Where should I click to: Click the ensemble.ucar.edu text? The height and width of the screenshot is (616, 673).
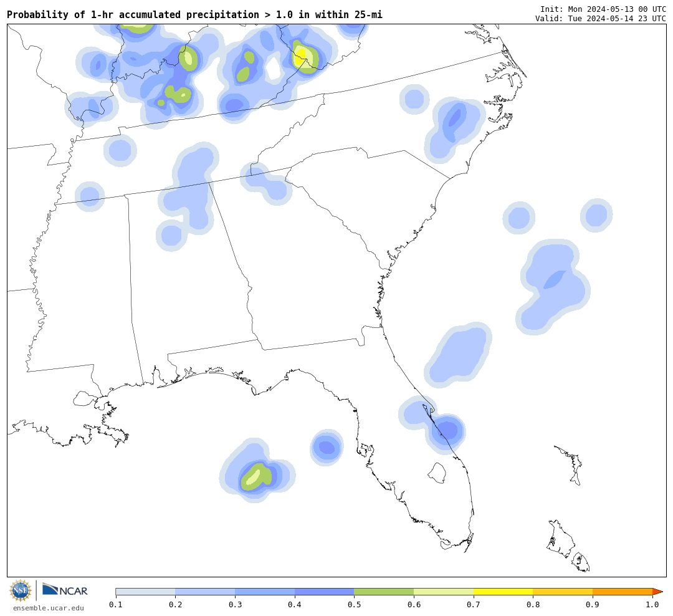point(49,608)
